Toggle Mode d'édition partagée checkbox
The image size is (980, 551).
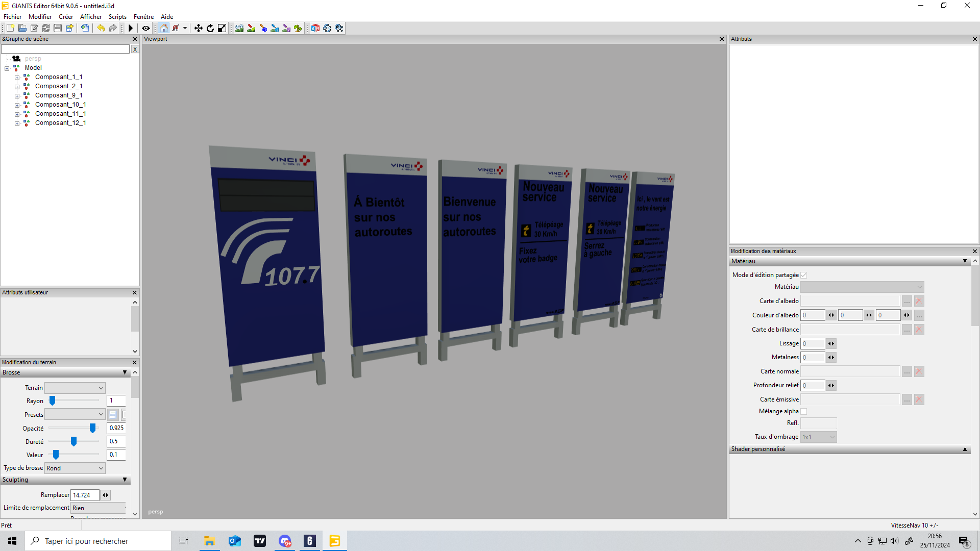[804, 274]
